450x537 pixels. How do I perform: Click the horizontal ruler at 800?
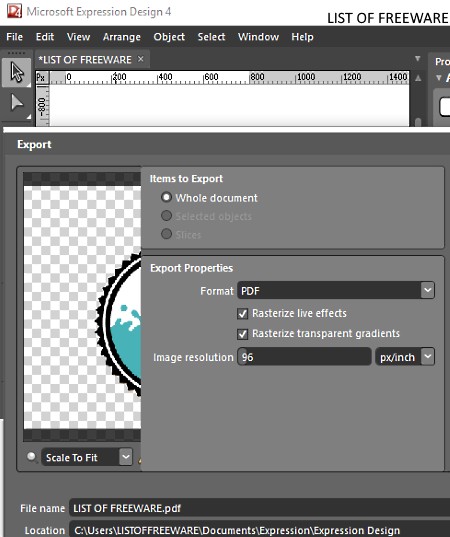[x=257, y=77]
